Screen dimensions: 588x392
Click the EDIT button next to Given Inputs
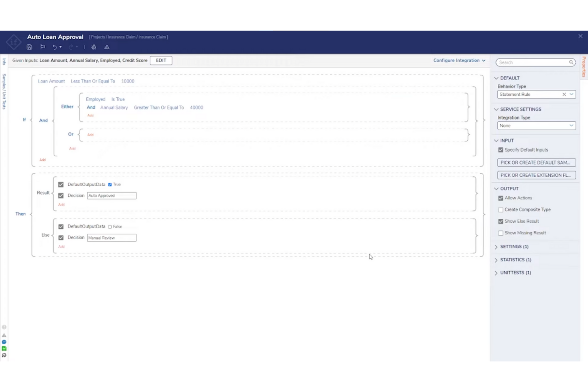(161, 60)
